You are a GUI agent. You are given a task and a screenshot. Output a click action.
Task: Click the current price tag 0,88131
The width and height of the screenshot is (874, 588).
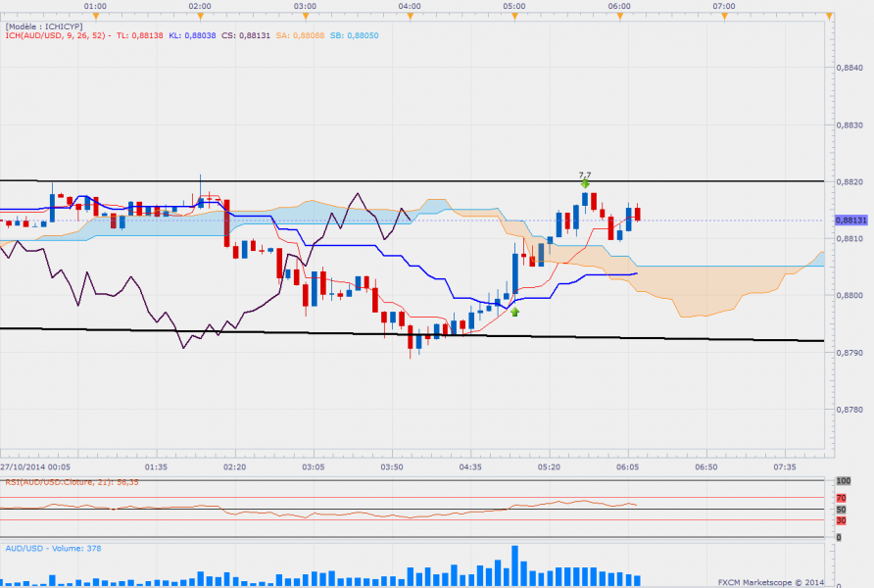point(853,220)
